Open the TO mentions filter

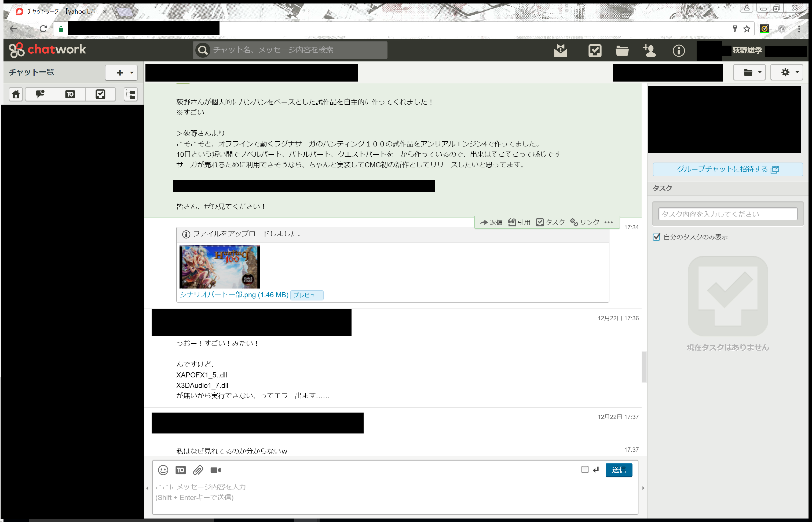70,94
